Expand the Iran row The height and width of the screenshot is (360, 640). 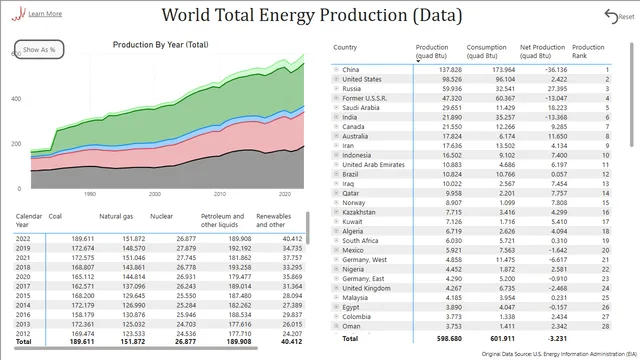tap(336, 145)
